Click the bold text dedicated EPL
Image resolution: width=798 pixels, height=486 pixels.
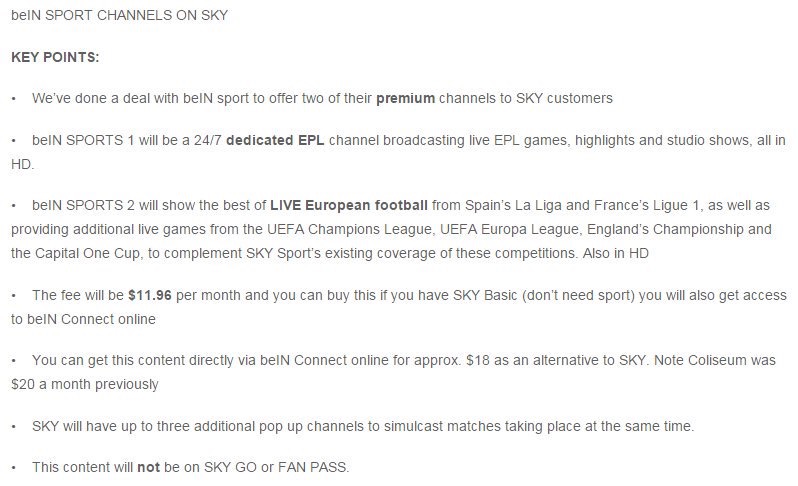[275, 140]
